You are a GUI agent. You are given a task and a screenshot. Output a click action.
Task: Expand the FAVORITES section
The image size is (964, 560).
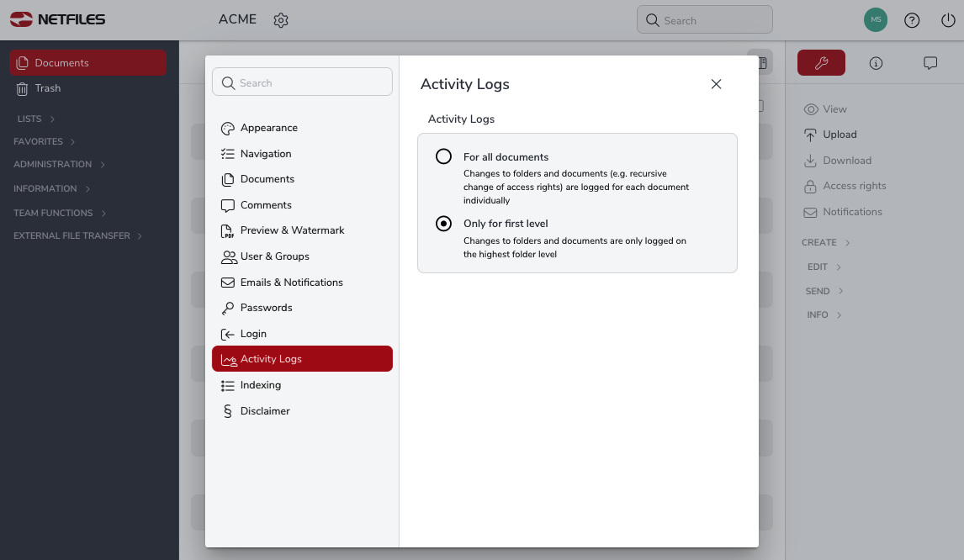45,141
